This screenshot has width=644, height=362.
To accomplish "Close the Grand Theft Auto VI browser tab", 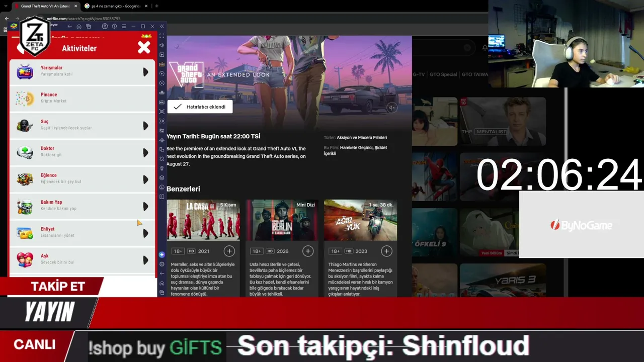I will coord(75,6).
